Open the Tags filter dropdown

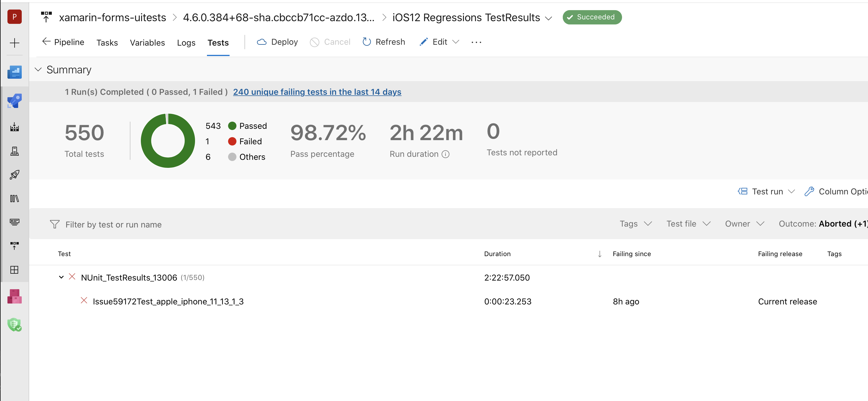coord(635,224)
